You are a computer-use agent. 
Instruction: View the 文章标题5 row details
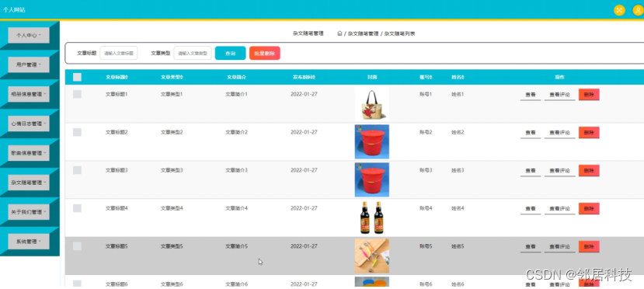tap(531, 247)
